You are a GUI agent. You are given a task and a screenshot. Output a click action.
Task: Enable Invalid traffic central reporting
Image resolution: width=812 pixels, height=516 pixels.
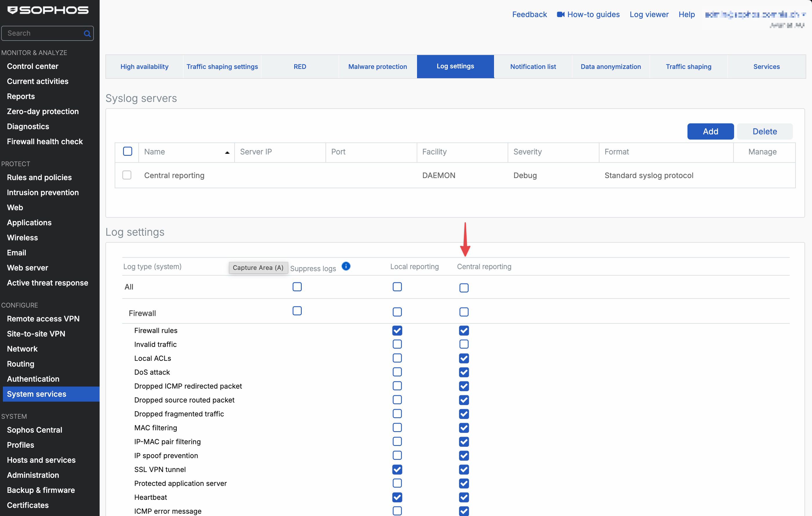point(464,344)
